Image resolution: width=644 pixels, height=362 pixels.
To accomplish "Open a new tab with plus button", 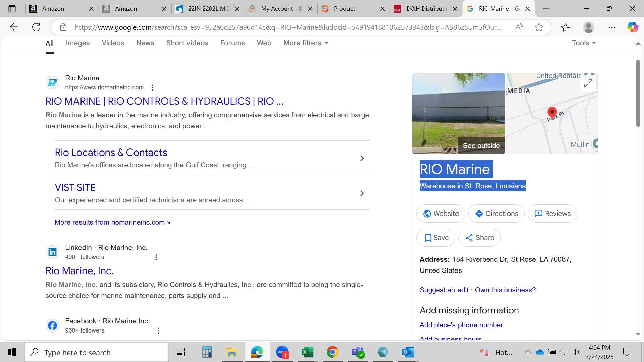I will (546, 9).
